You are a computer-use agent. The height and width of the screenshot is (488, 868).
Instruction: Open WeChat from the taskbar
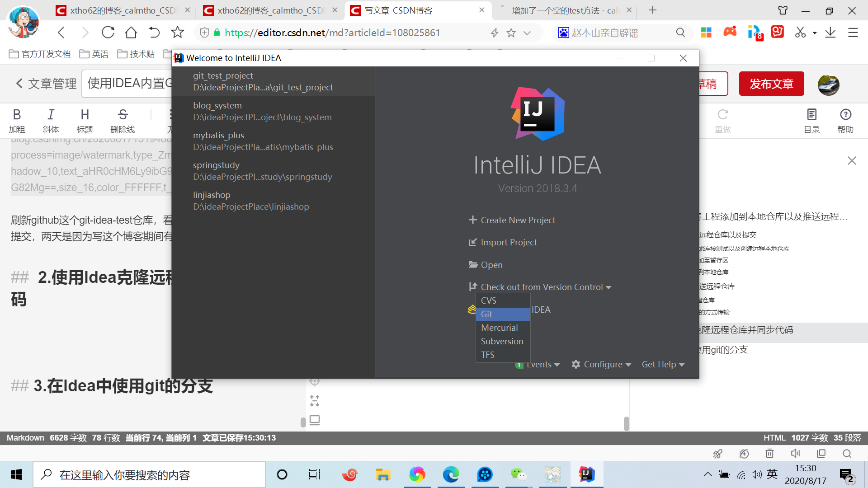tap(519, 474)
